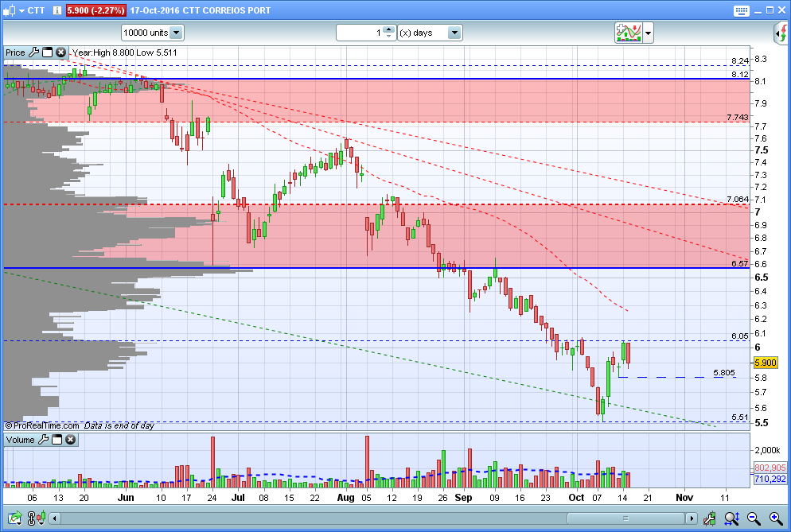This screenshot has height=532, width=791.
Task: Close the Price panel with X icon
Action: (60, 52)
